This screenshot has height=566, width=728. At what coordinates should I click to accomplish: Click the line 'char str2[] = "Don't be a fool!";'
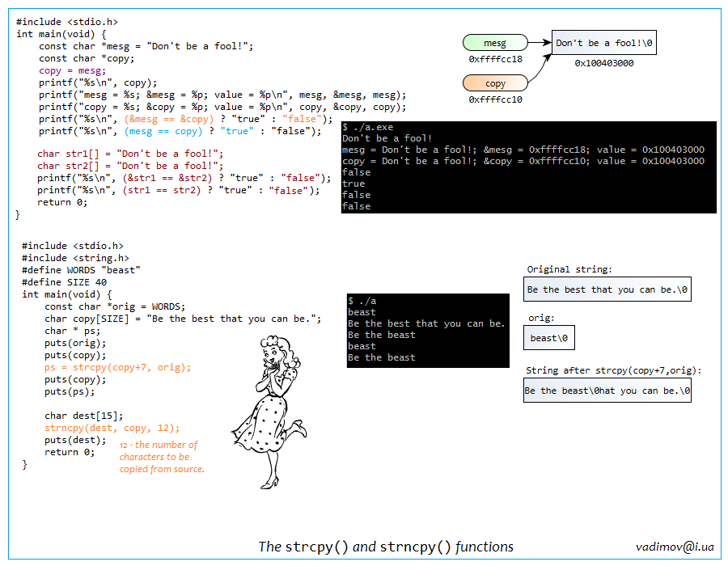click(x=130, y=166)
